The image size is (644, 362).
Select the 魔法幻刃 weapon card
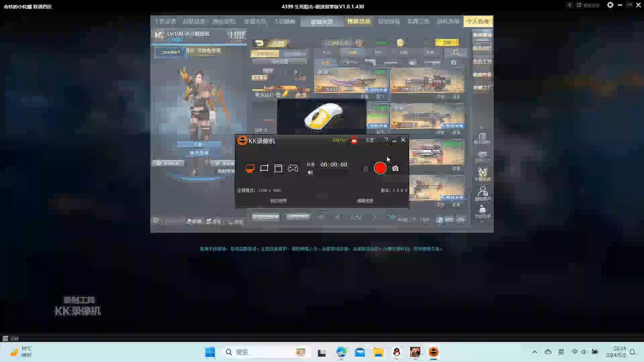[x=351, y=80]
